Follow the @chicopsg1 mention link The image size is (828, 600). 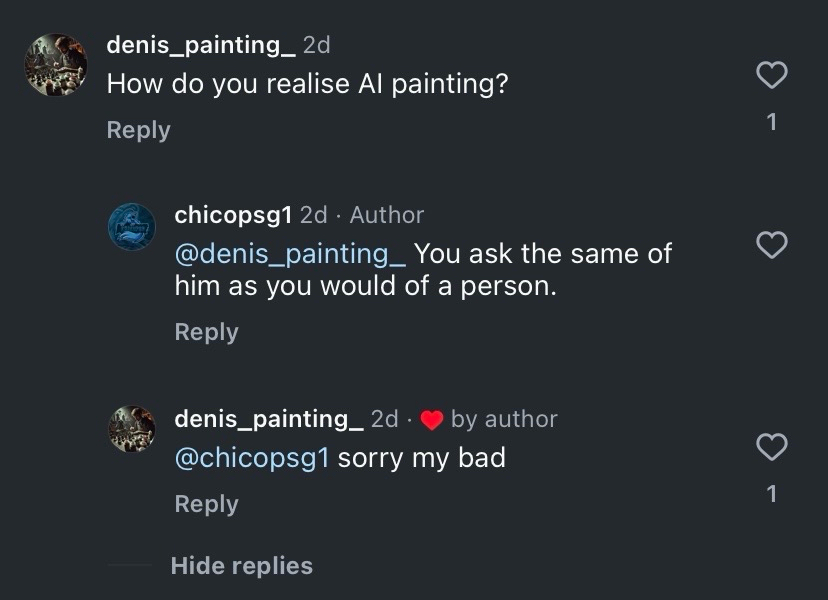point(252,458)
